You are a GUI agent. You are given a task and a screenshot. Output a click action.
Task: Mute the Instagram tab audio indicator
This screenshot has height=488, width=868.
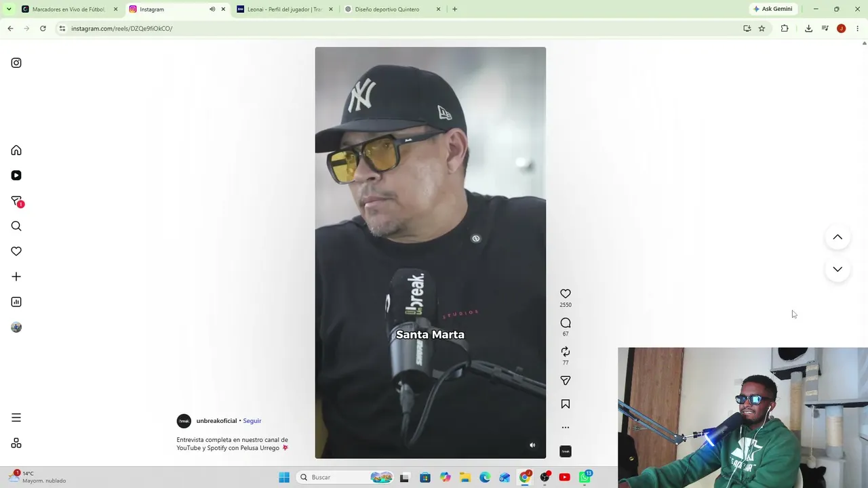[212, 9]
